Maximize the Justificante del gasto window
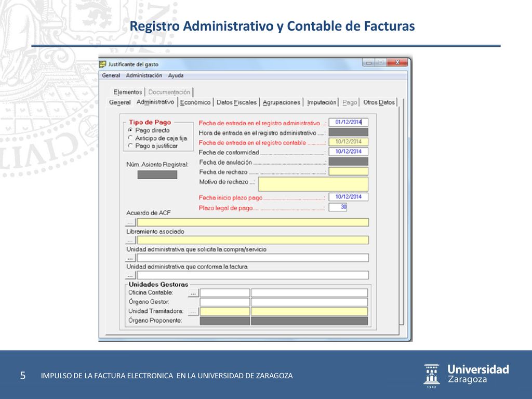The height and width of the screenshot is (399, 532). 381,63
